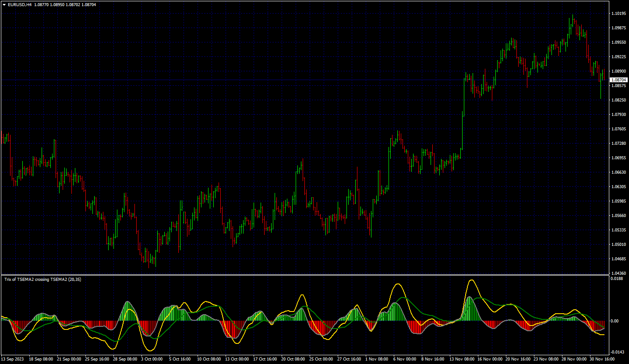Click the highest yellow Trix line peak
Screen dimensions: 629x364
click(471, 280)
